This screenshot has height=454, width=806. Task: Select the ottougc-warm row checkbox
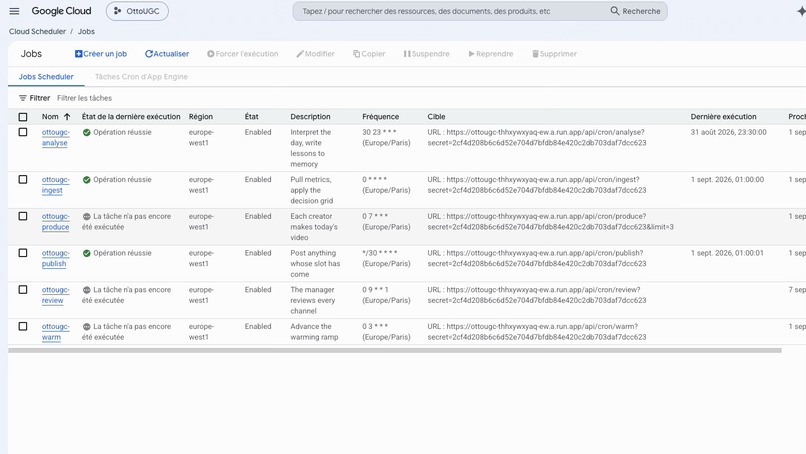click(23, 326)
